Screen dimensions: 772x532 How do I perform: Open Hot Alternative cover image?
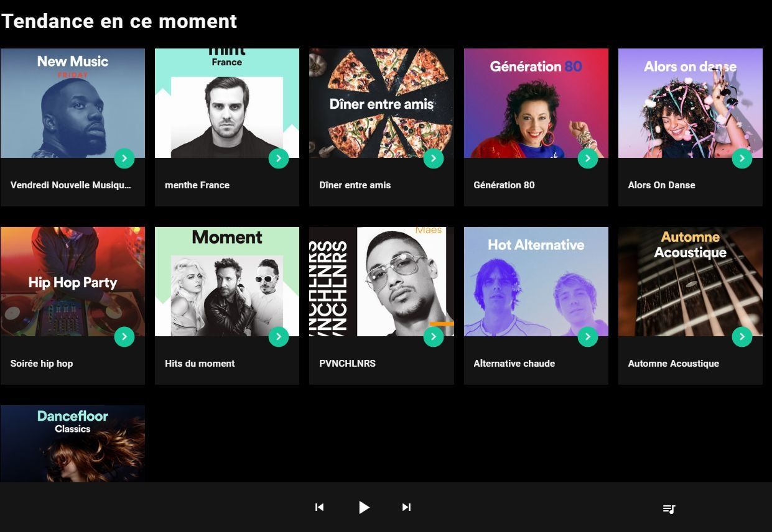[536, 282]
